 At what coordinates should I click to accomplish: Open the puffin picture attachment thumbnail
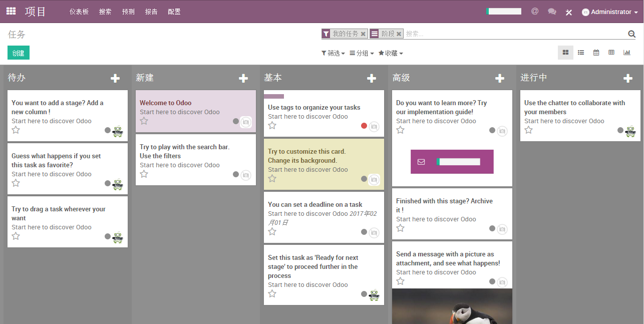(x=452, y=306)
